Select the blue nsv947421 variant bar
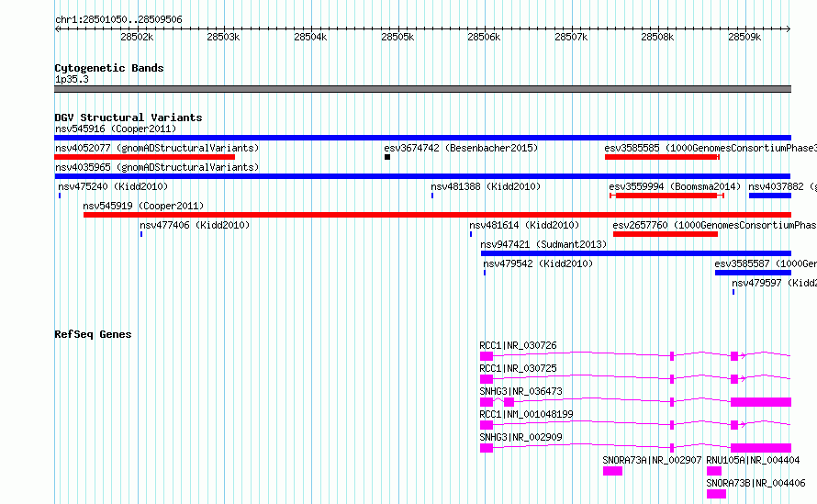 (x=636, y=253)
